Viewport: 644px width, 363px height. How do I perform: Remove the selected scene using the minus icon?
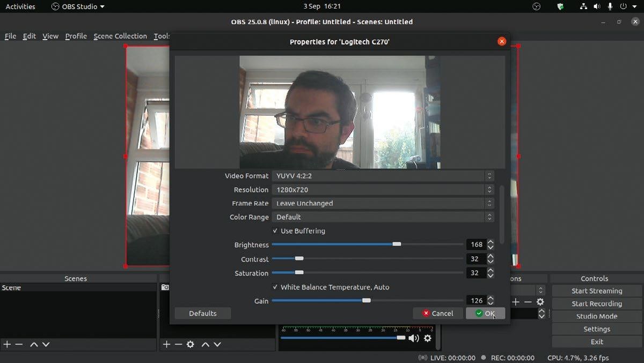pos(19,344)
